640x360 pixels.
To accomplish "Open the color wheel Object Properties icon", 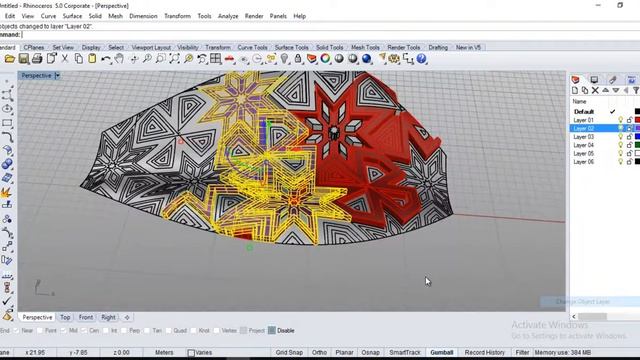I will tap(325, 59).
